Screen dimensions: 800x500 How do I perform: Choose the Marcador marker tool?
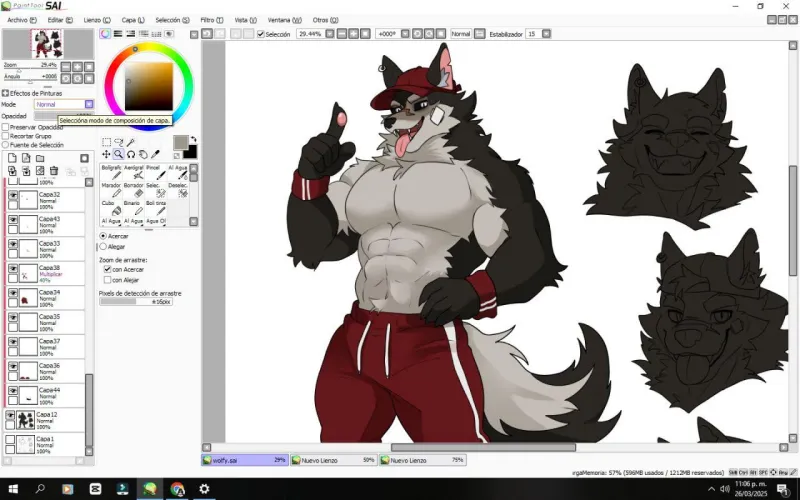(x=111, y=190)
